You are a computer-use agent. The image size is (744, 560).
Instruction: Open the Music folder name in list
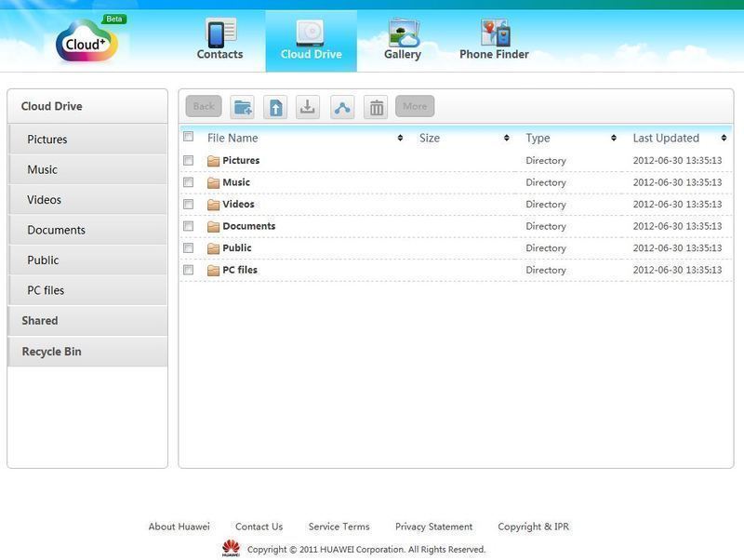pyautogui.click(x=236, y=182)
